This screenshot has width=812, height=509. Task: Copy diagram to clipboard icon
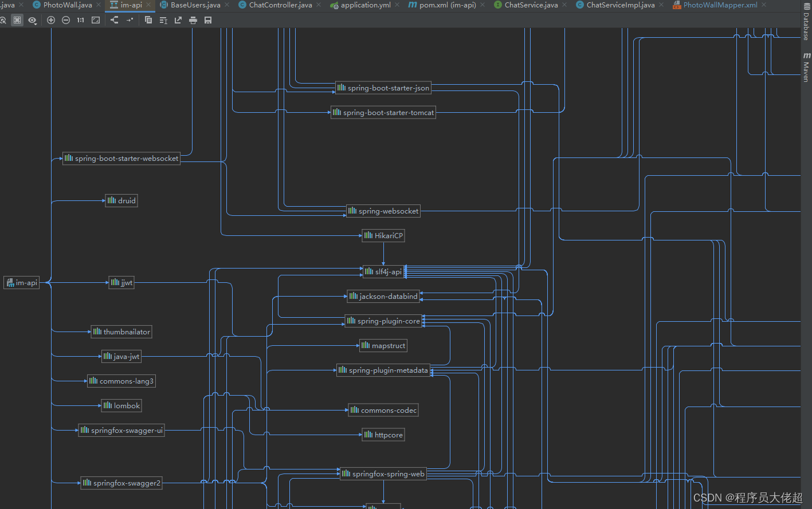[x=148, y=20]
